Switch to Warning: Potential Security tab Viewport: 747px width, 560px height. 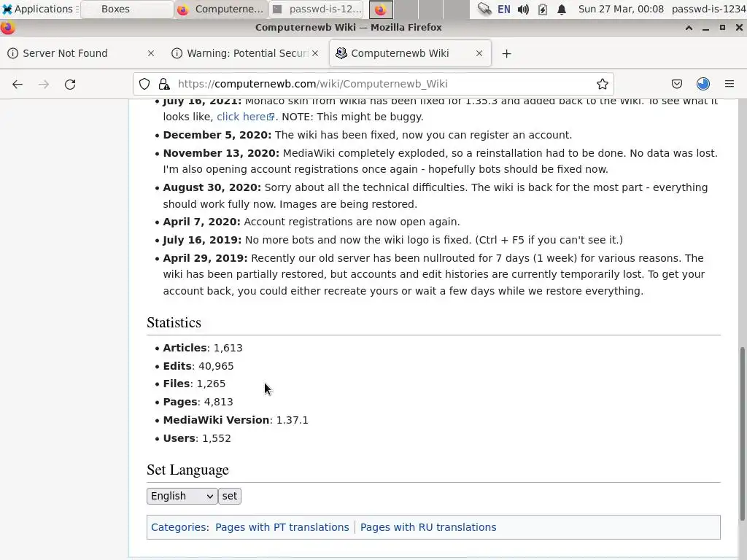point(245,53)
